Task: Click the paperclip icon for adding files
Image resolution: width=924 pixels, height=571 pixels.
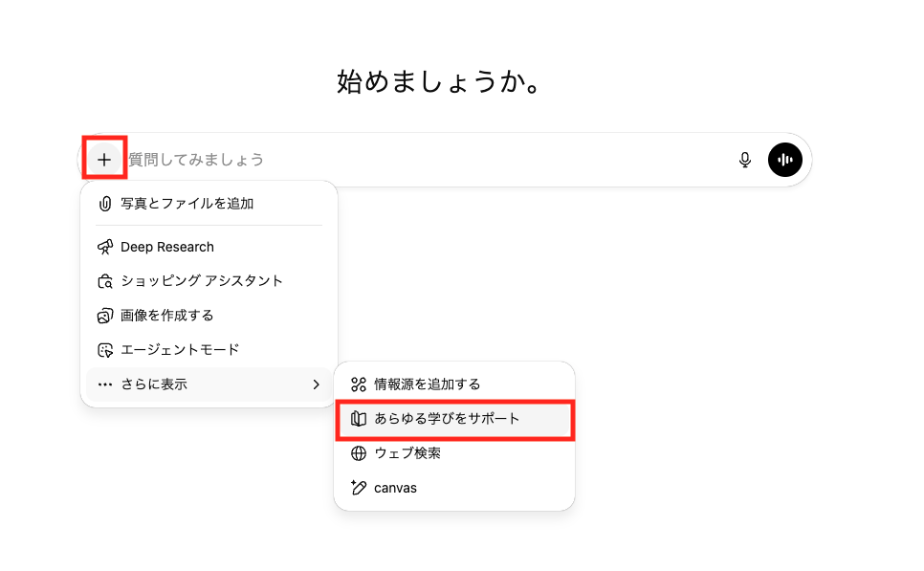Action: coord(105,204)
